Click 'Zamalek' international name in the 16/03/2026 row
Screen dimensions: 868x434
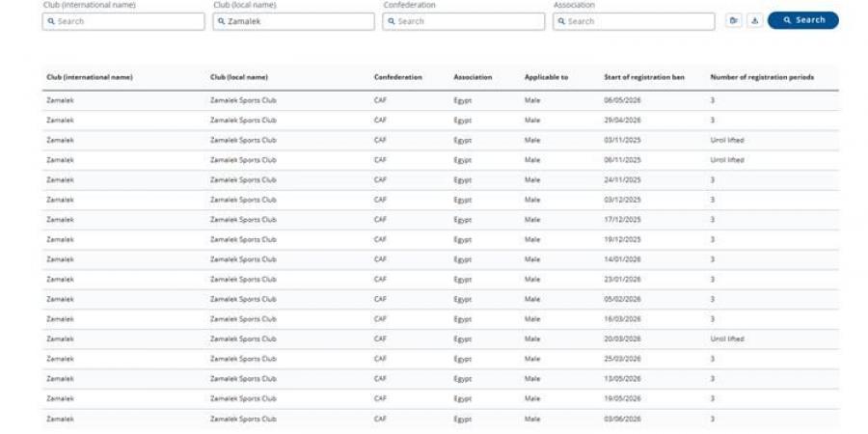click(60, 319)
